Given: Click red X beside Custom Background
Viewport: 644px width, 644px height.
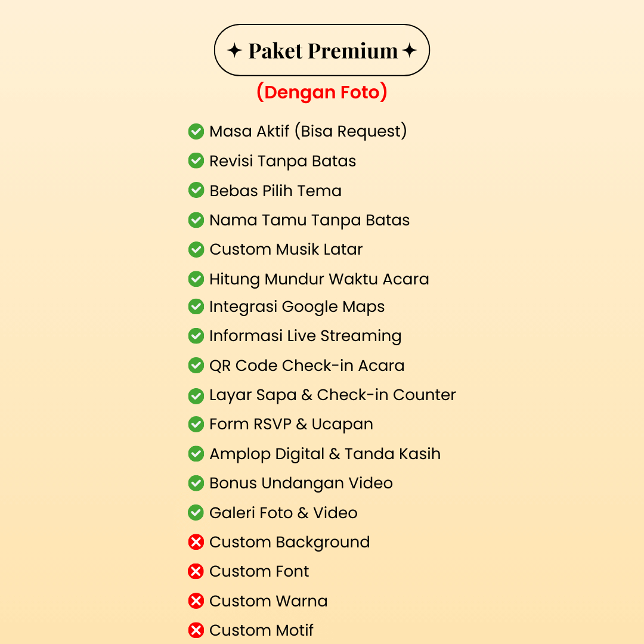Looking at the screenshot, I should (196, 541).
